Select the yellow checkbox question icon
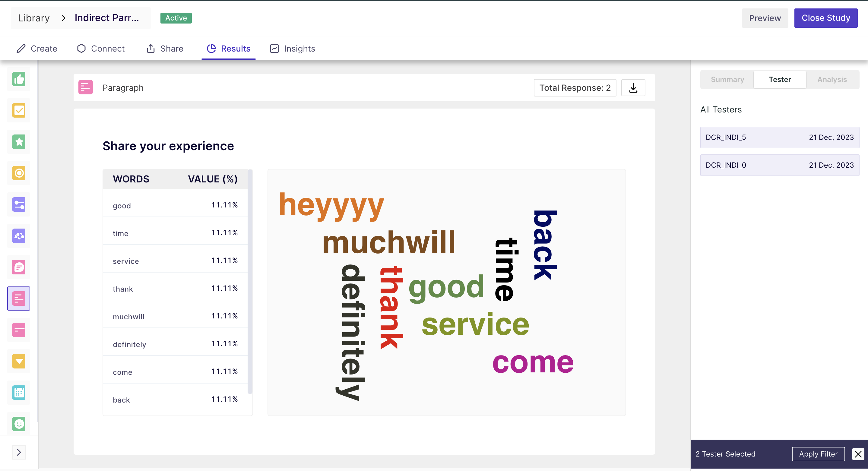Image resolution: width=868 pixels, height=471 pixels. click(19, 110)
